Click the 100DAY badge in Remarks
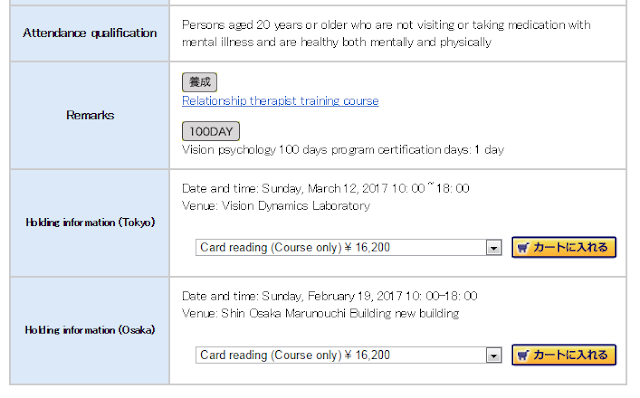640x398 pixels. pyautogui.click(x=211, y=131)
